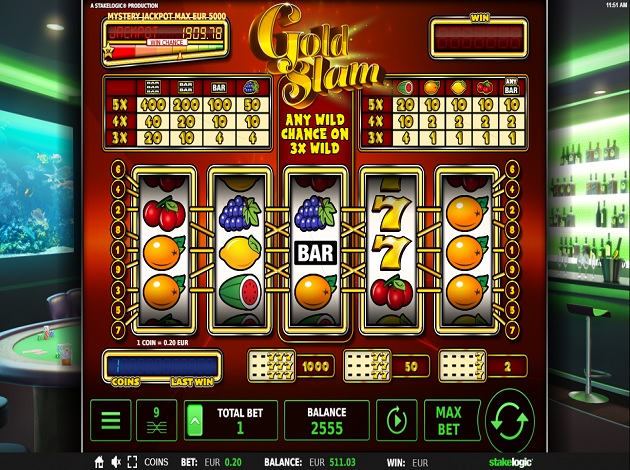Click the jackpot win chance meter bar
The image size is (630, 470).
(x=166, y=51)
